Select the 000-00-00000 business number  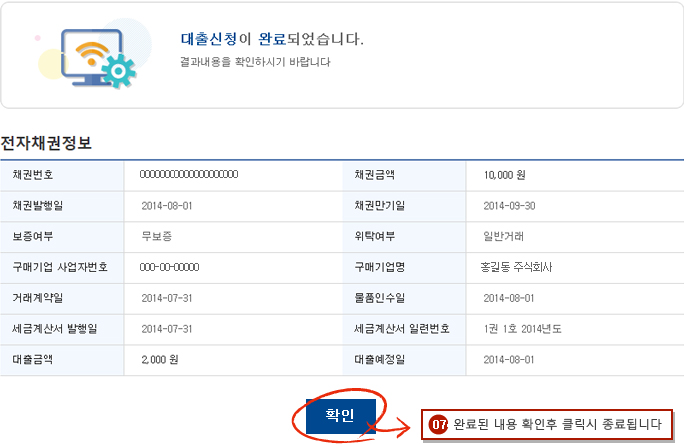coord(169,267)
